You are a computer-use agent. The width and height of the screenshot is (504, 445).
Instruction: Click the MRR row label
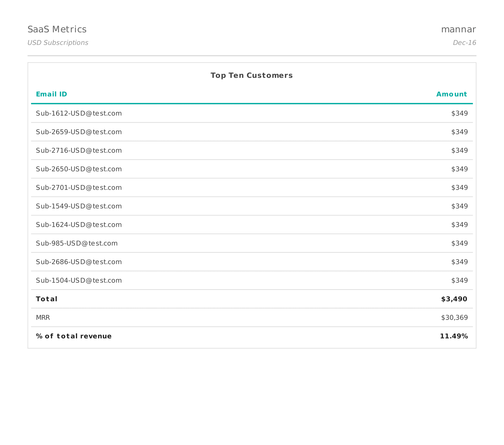pos(43,317)
